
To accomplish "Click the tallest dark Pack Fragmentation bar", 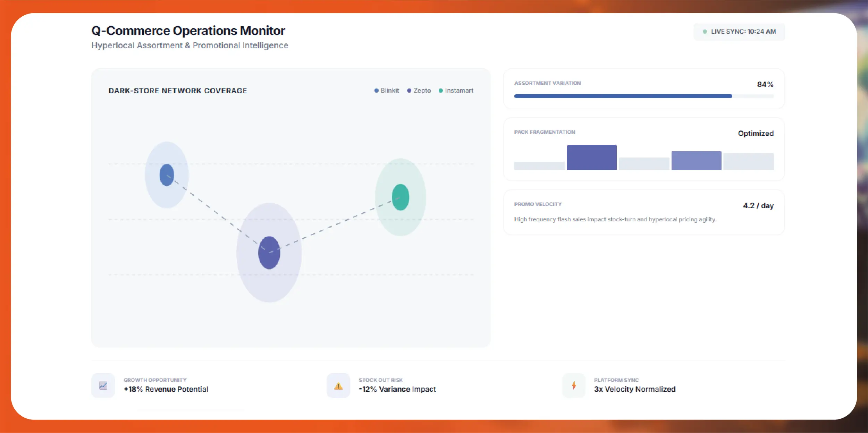I will (x=592, y=158).
